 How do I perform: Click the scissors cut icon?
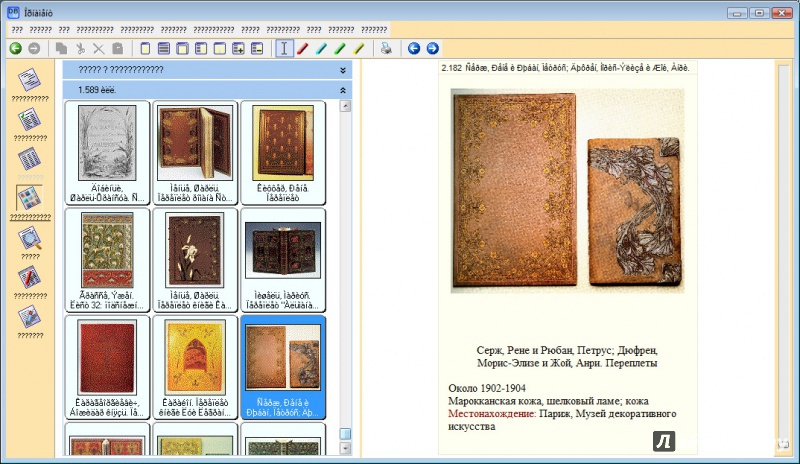point(80,48)
